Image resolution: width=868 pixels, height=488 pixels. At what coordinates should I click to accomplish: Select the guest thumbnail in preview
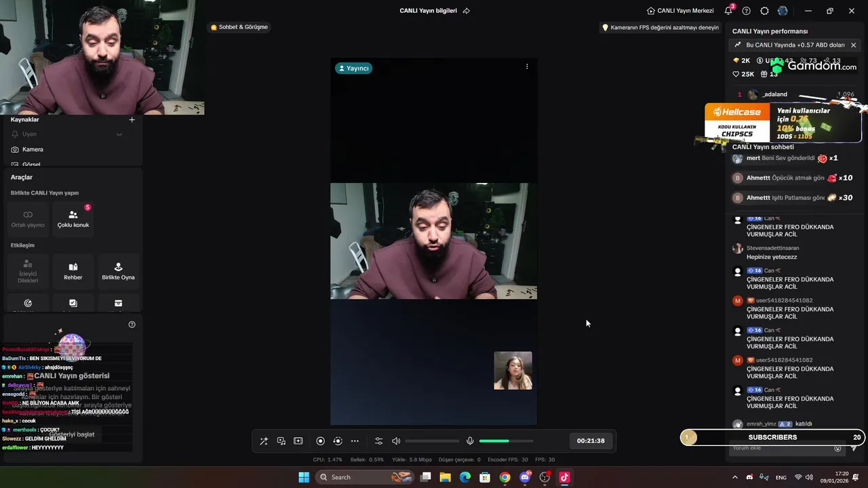(513, 371)
